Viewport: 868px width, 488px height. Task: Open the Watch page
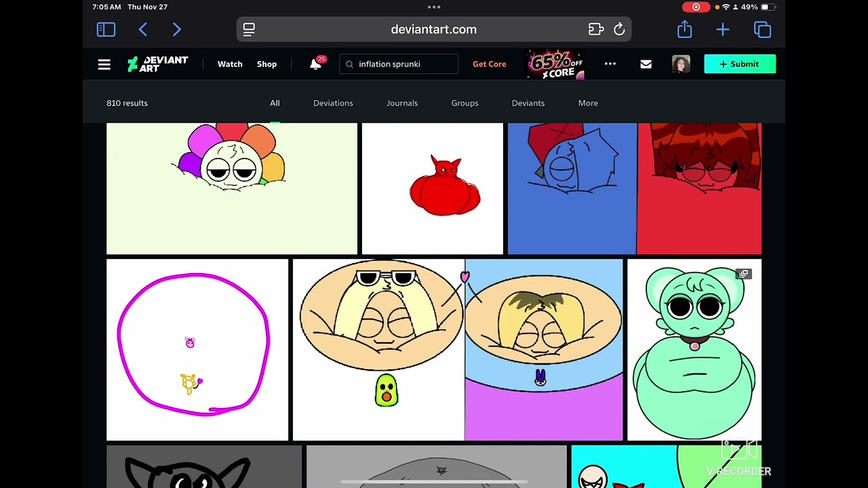(x=230, y=64)
